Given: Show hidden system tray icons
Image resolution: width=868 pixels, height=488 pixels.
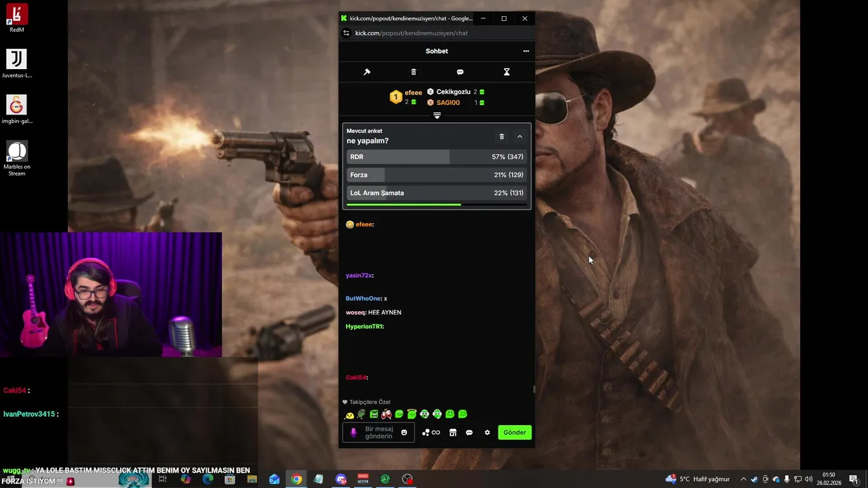Looking at the screenshot, I should click(x=743, y=479).
